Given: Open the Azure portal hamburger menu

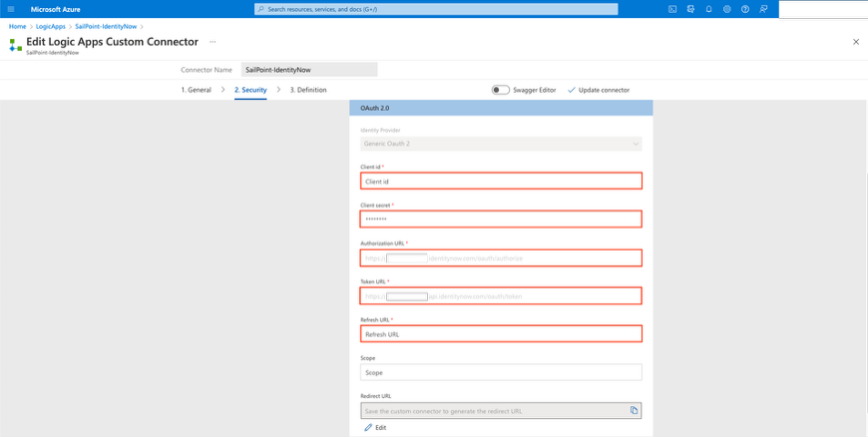Looking at the screenshot, I should click(11, 9).
